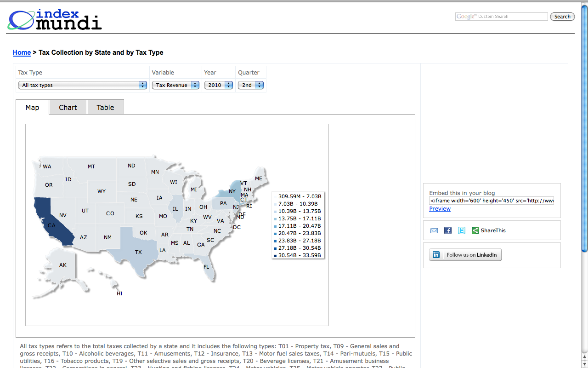Screen dimensions: 588x368
Task: Click the green ShareThis icon
Action: click(475, 230)
